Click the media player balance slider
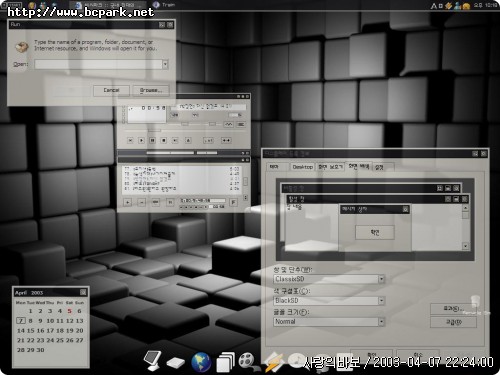Viewport: 500px width, 375px height. tap(212, 124)
